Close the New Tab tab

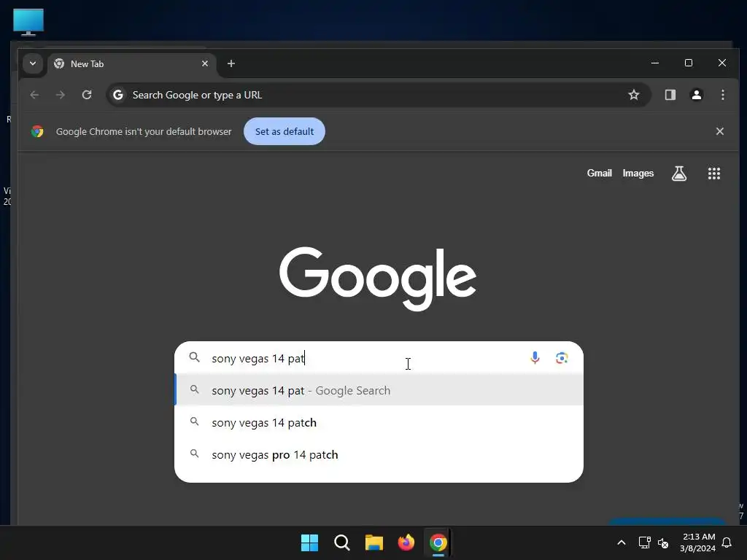click(205, 63)
